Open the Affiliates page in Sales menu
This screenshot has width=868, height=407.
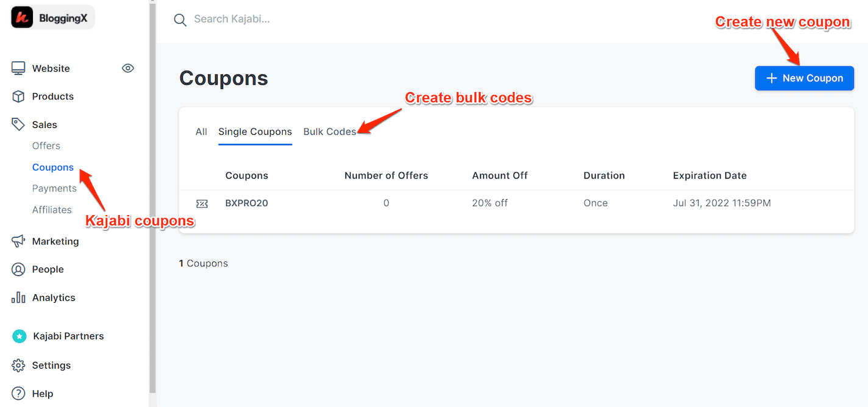(52, 209)
